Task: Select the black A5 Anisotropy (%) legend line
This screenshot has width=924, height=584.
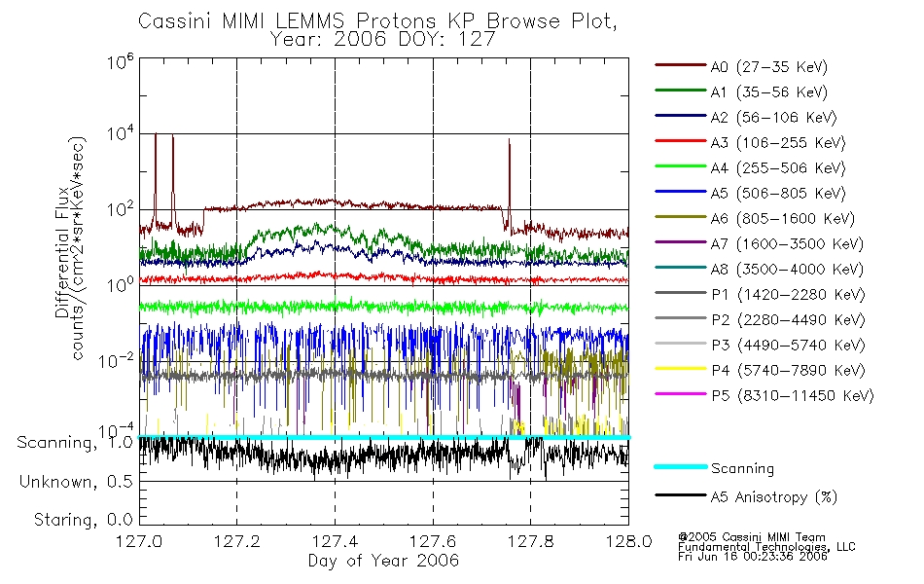Action: [680, 495]
